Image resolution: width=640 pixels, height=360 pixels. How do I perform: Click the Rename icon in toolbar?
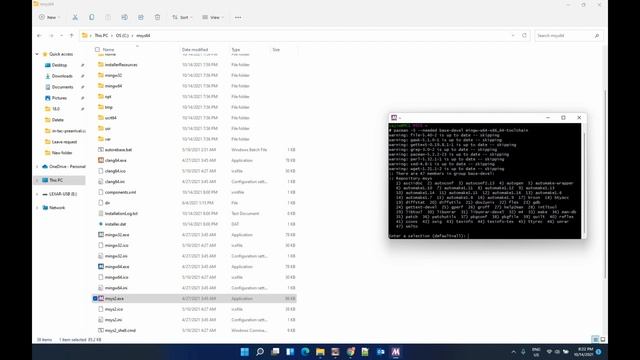(124, 17)
